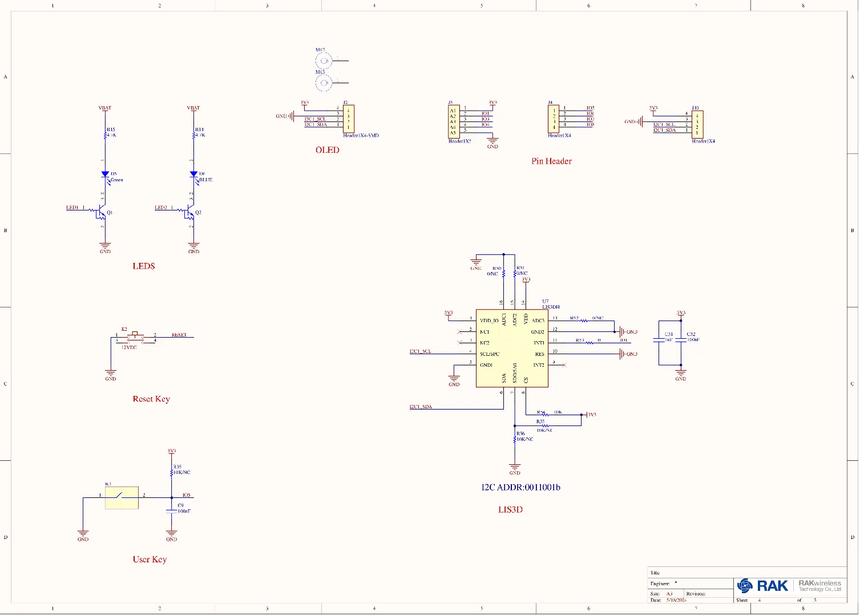This screenshot has width=860, height=616.
Task: Click the "User Key" section label
Action: coord(150,560)
